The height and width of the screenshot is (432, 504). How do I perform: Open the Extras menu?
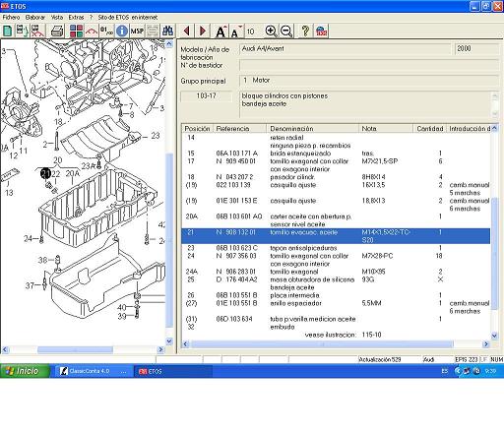tap(76, 17)
